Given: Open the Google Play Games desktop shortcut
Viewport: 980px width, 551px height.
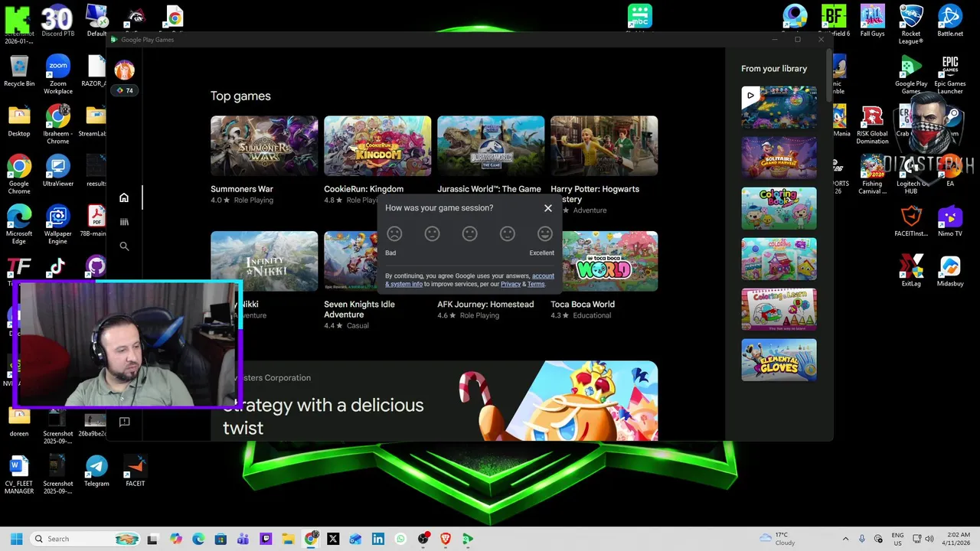Looking at the screenshot, I should [x=911, y=74].
